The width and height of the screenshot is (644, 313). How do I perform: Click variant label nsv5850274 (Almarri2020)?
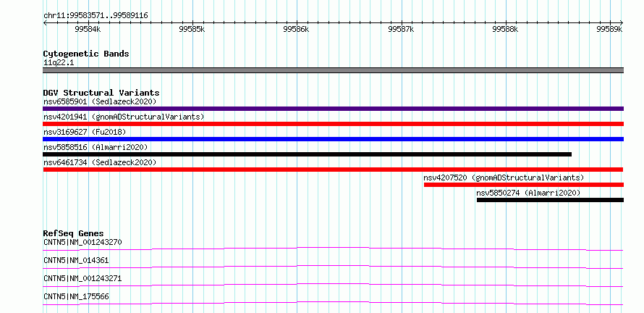528,193
